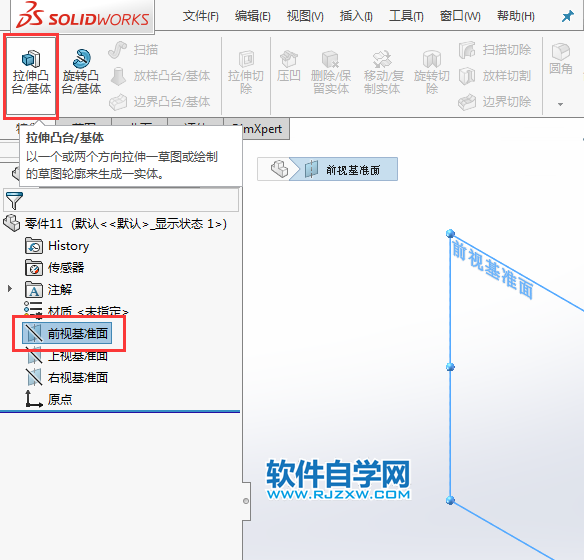584x560 pixels.
Task: Click the bottom corner handle of the plane
Action: coord(450,500)
